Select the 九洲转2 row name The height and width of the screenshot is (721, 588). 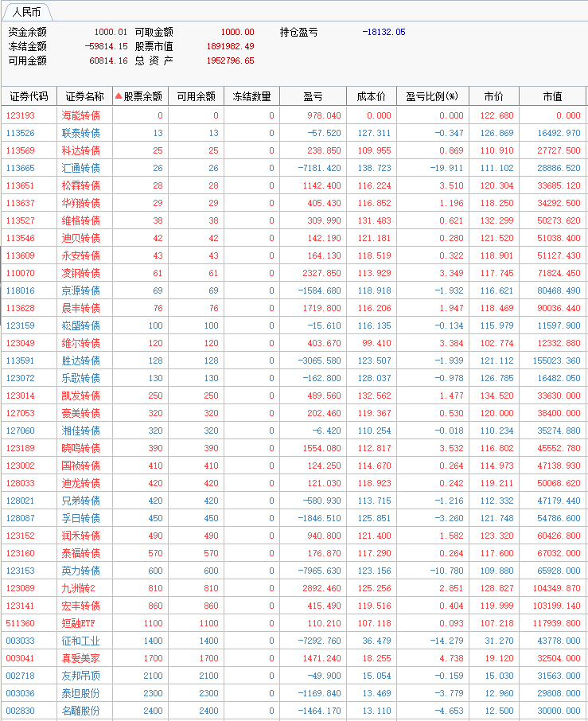[79, 588]
